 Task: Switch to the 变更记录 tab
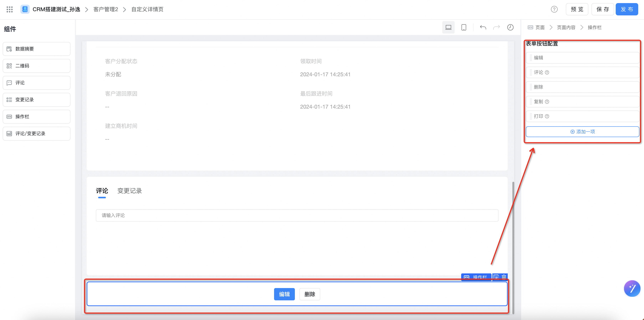[x=130, y=191]
